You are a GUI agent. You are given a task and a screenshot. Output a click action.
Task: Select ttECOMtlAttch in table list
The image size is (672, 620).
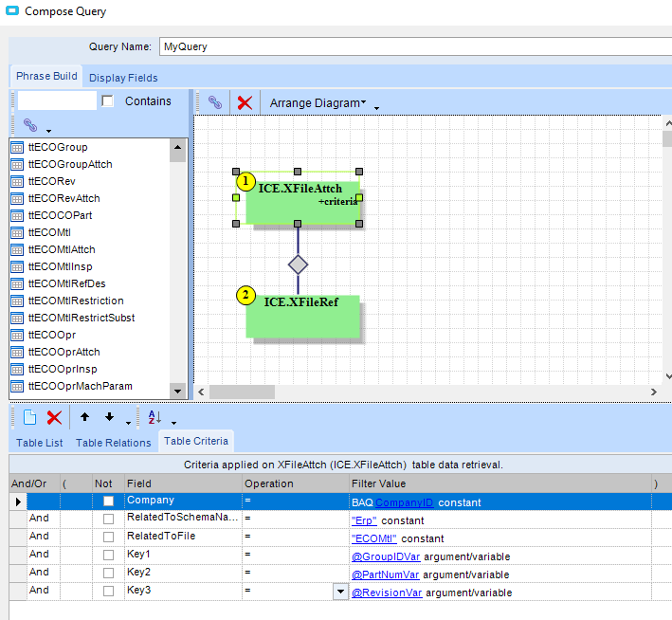62,249
